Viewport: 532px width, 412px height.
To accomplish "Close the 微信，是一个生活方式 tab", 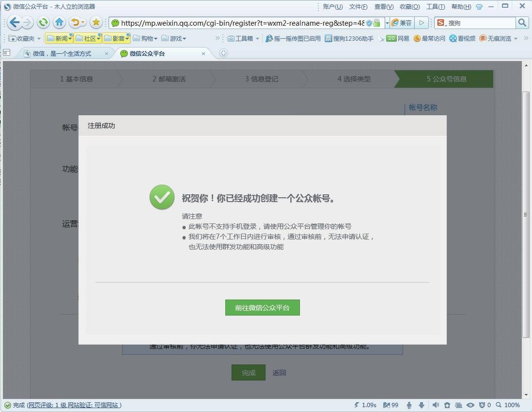I will coord(106,54).
